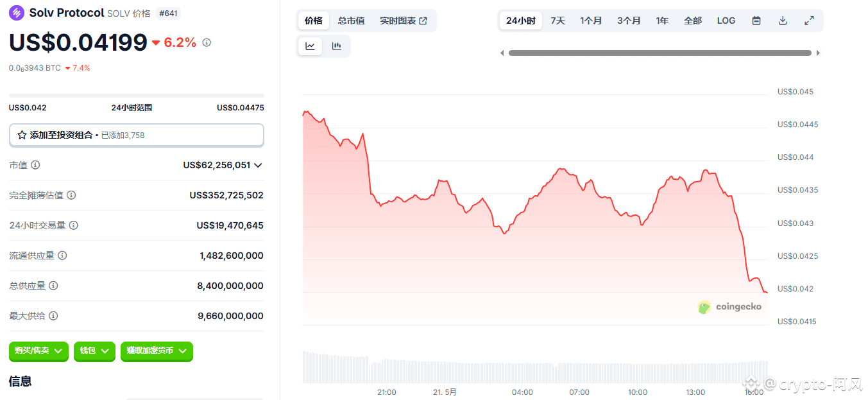
Task: Open the 赚取加密货币 dropdown
Action: (157, 351)
